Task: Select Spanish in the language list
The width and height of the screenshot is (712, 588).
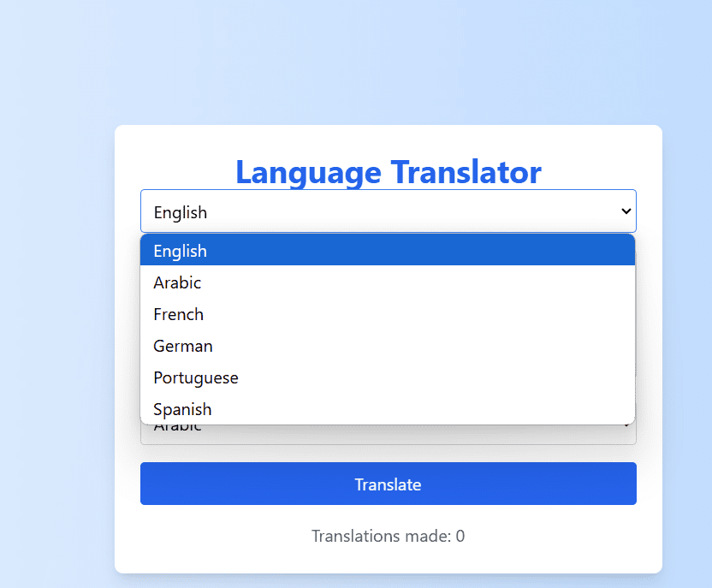Action: click(x=388, y=409)
